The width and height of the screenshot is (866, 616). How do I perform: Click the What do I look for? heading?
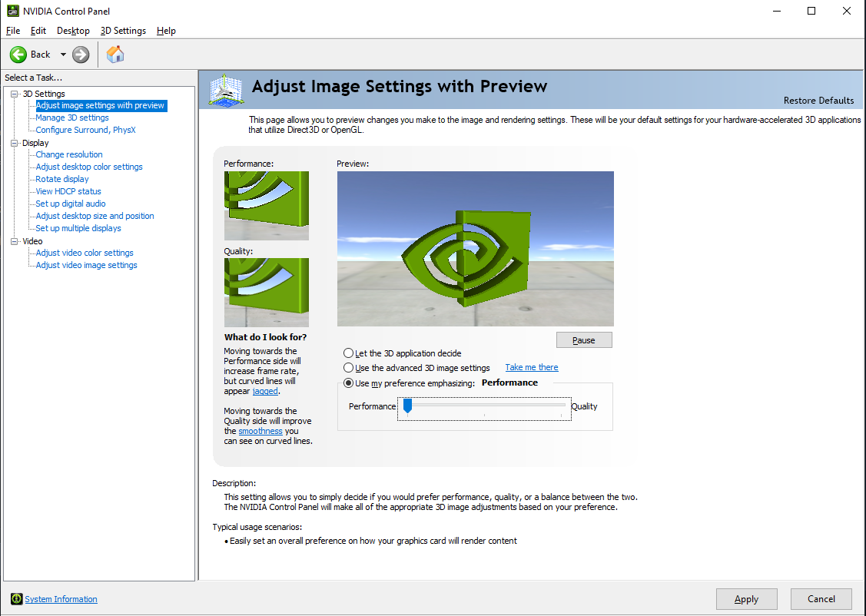(x=265, y=337)
